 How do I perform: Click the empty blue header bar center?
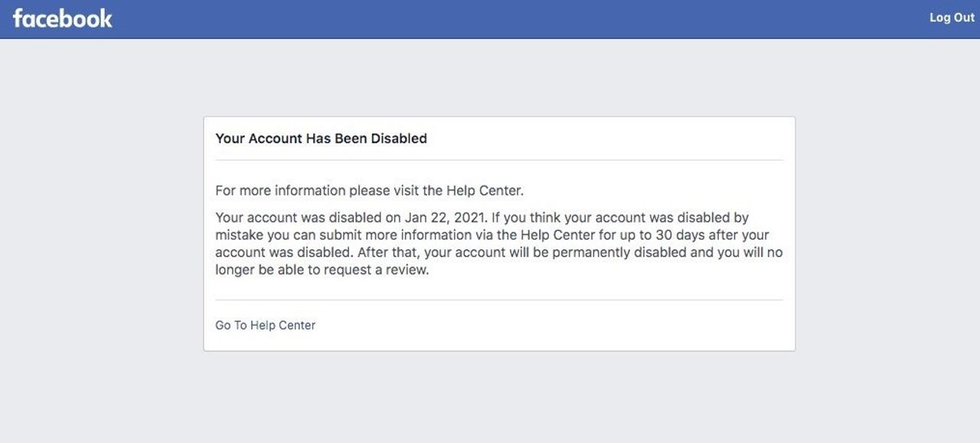pos(490,18)
